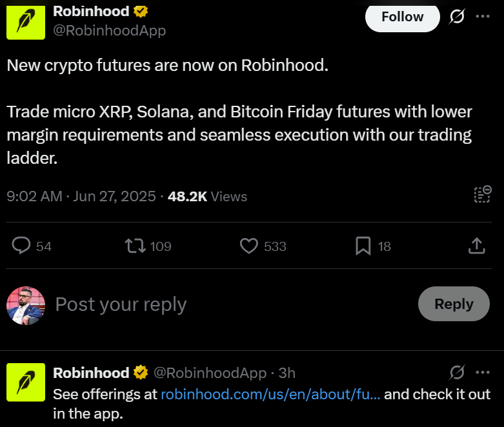Click Robinhood avatar on main post
Image resolution: width=504 pixels, height=427 pixels.
[x=26, y=21]
